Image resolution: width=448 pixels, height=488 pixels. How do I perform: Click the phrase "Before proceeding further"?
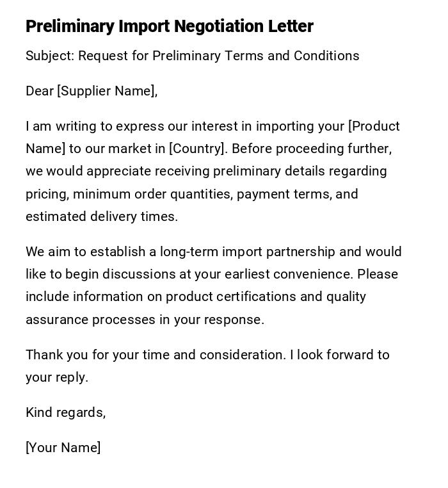tap(310, 149)
